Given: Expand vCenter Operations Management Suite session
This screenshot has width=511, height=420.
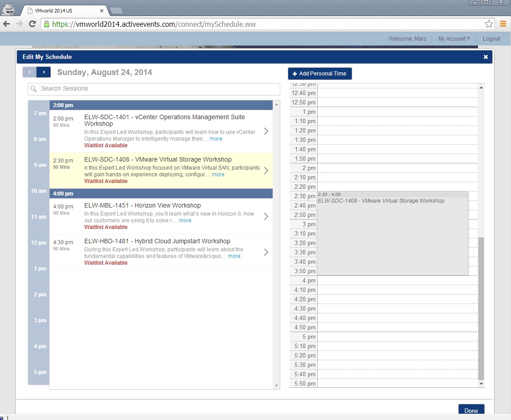Looking at the screenshot, I should click(266, 131).
